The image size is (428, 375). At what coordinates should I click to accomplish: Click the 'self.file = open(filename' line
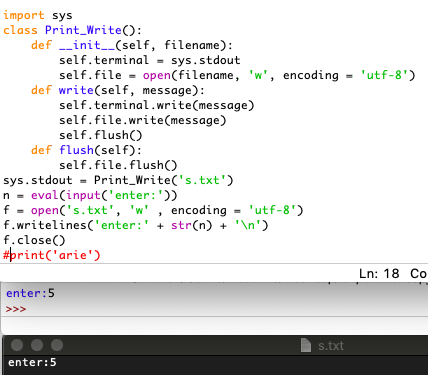[237, 75]
